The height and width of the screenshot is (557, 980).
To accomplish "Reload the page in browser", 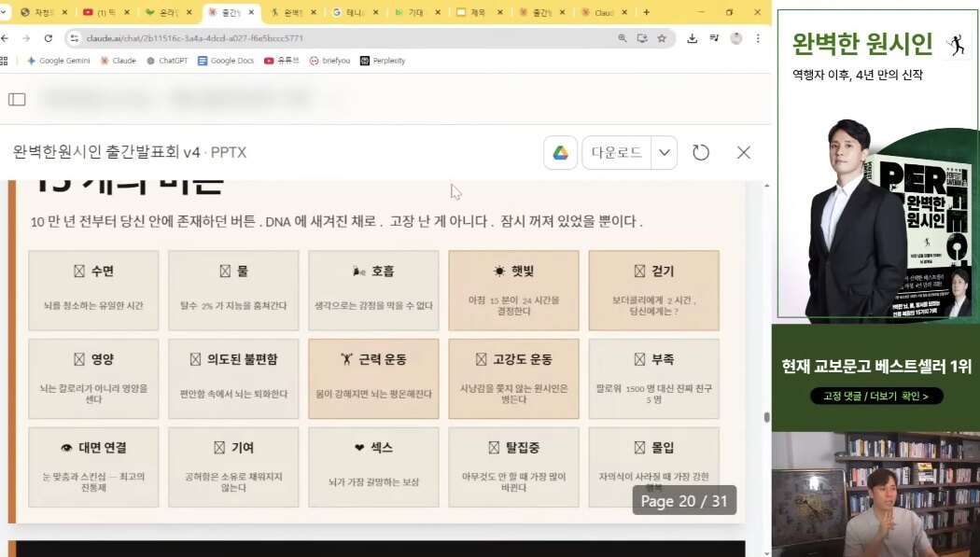I will (49, 38).
